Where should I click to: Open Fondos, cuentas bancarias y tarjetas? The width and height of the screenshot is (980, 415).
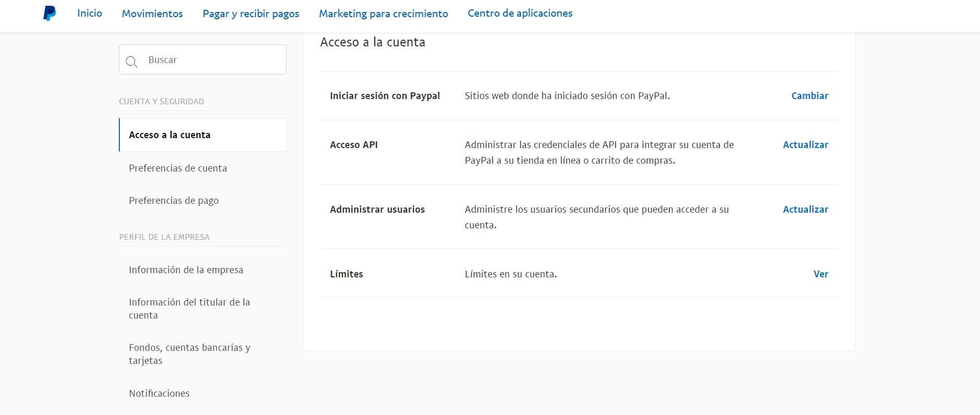190,354
